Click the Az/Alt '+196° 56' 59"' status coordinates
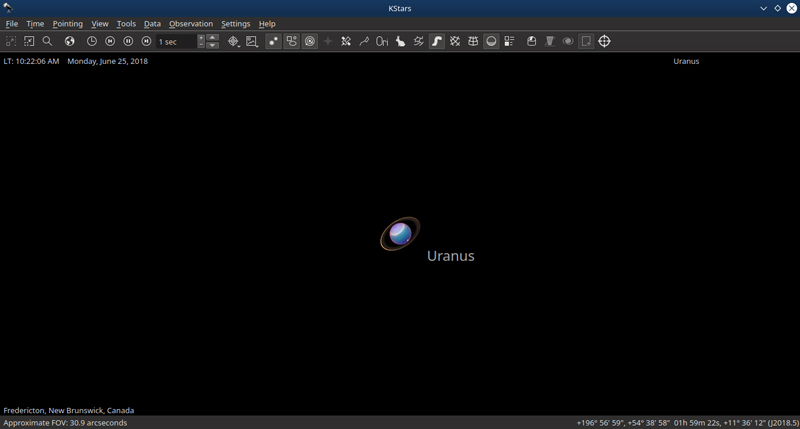 (x=623, y=423)
